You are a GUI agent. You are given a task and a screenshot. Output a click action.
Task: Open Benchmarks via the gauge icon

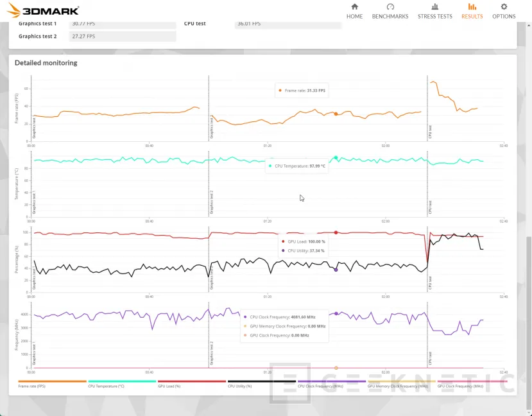click(390, 7)
